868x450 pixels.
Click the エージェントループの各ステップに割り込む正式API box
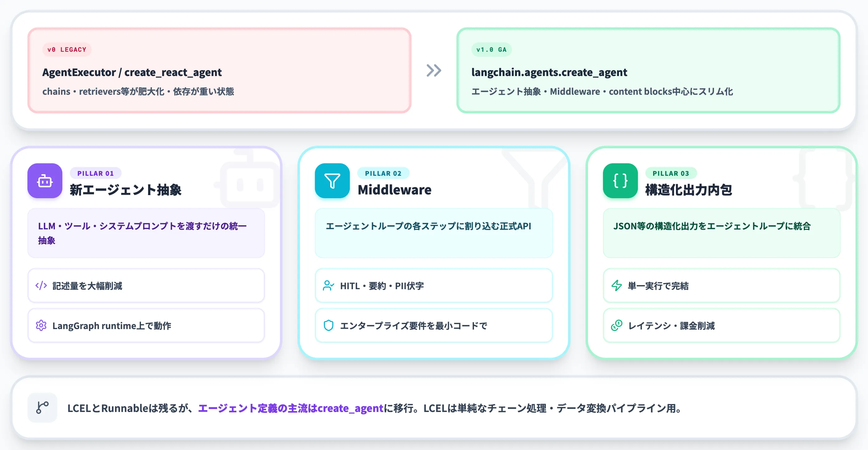[x=434, y=233]
